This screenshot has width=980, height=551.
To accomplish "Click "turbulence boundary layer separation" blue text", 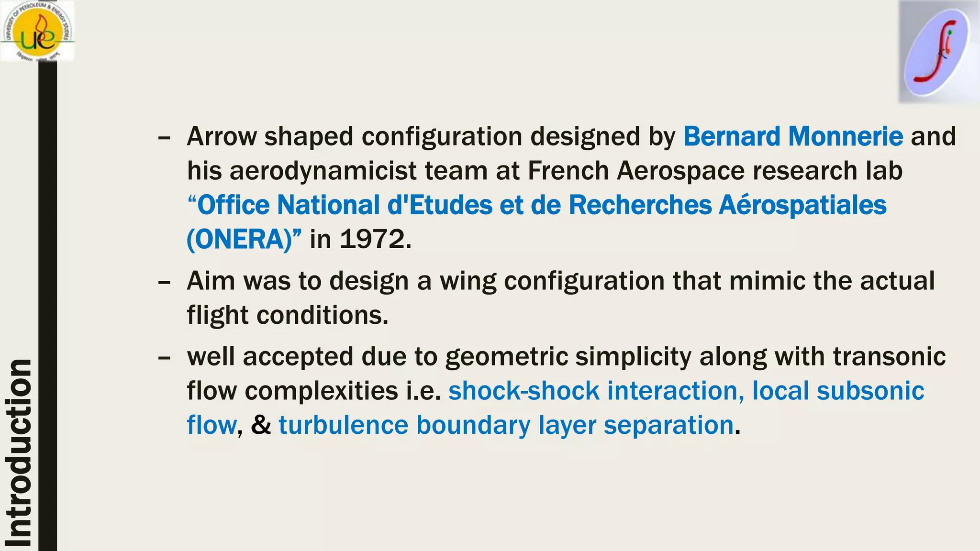I will tap(506, 425).
